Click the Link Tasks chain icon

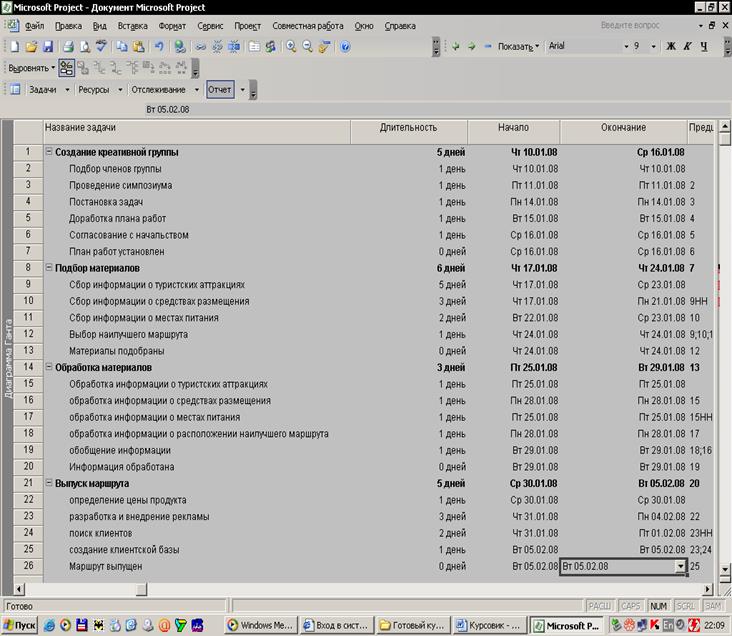(x=201, y=46)
